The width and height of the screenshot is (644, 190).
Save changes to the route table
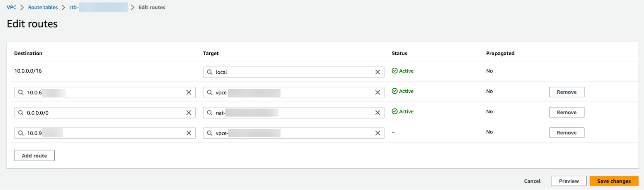tap(614, 181)
